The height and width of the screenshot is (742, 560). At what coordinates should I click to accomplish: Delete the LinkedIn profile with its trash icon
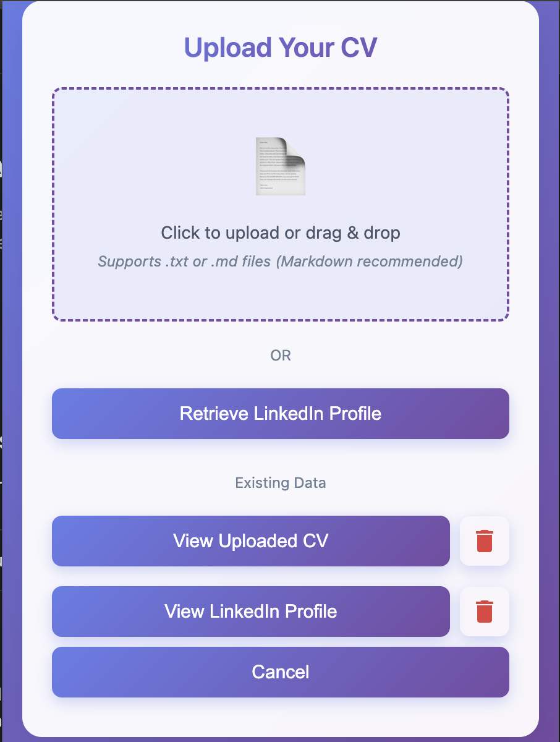click(485, 612)
